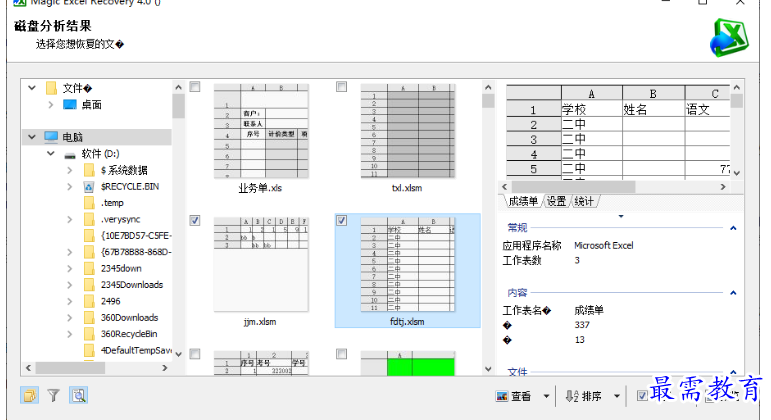This screenshot has width=771, height=420.
Task: Click tree panel vertical scroll-down arrow
Action: click(x=178, y=354)
